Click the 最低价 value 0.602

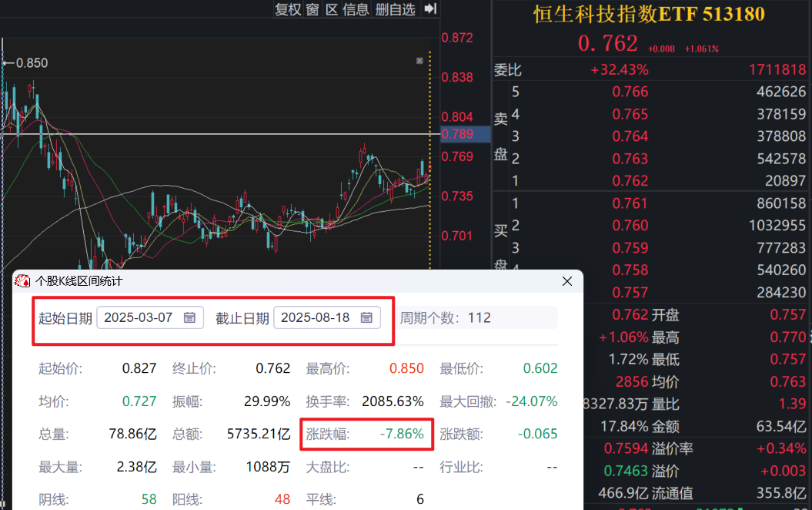tap(540, 368)
